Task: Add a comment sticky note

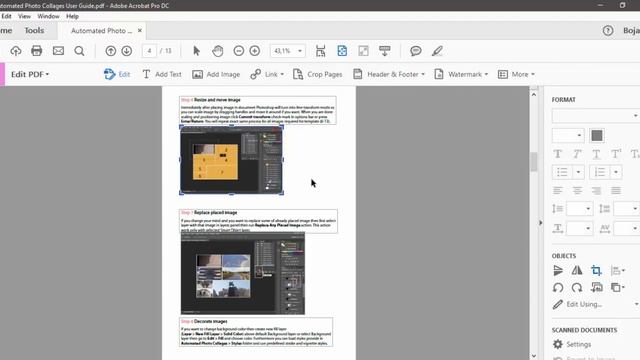Action: click(x=416, y=51)
